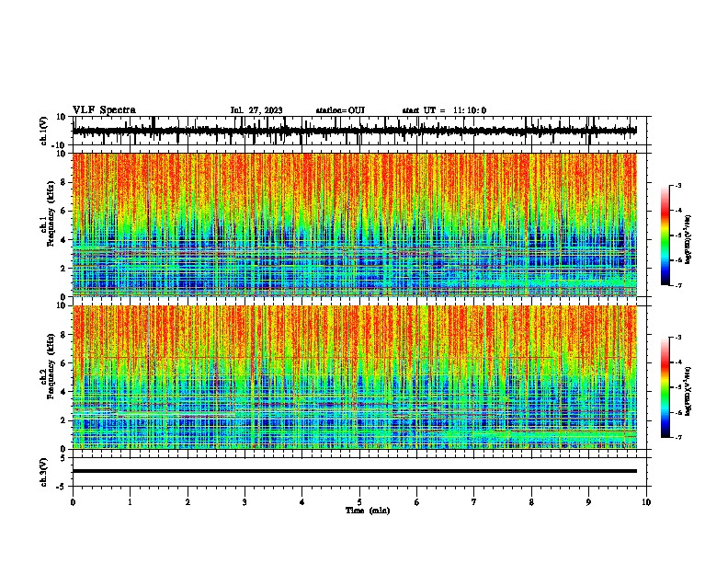Click the "ch.3(V)" axis label

point(44,472)
